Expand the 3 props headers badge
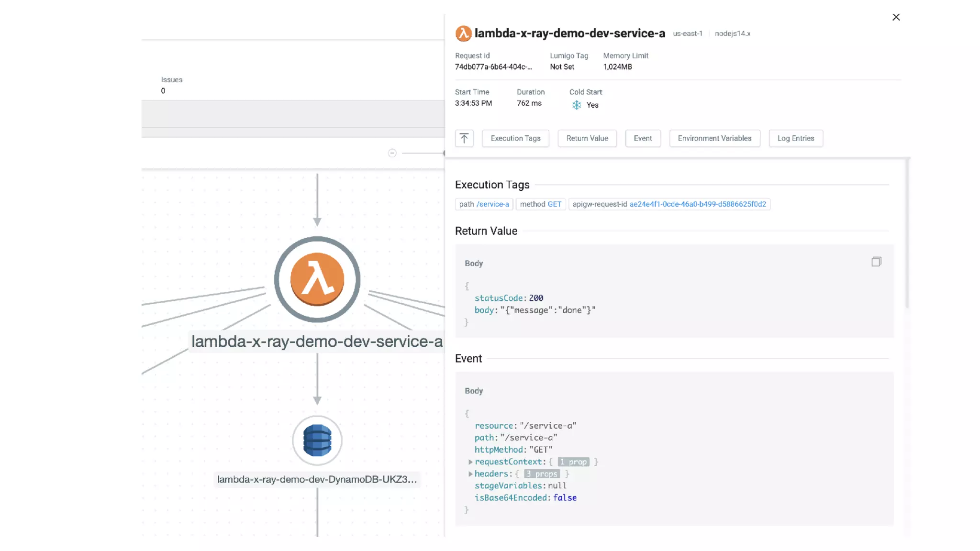980x551 pixels. tap(542, 474)
